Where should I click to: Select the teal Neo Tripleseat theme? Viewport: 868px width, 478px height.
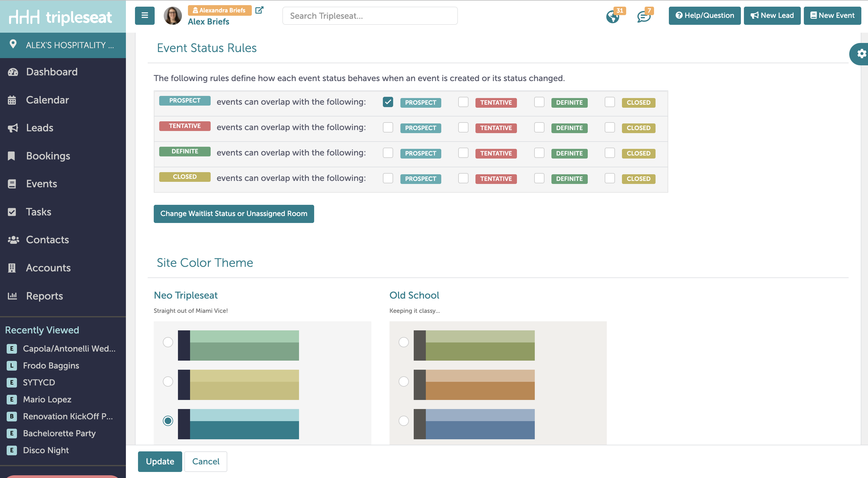click(x=168, y=421)
